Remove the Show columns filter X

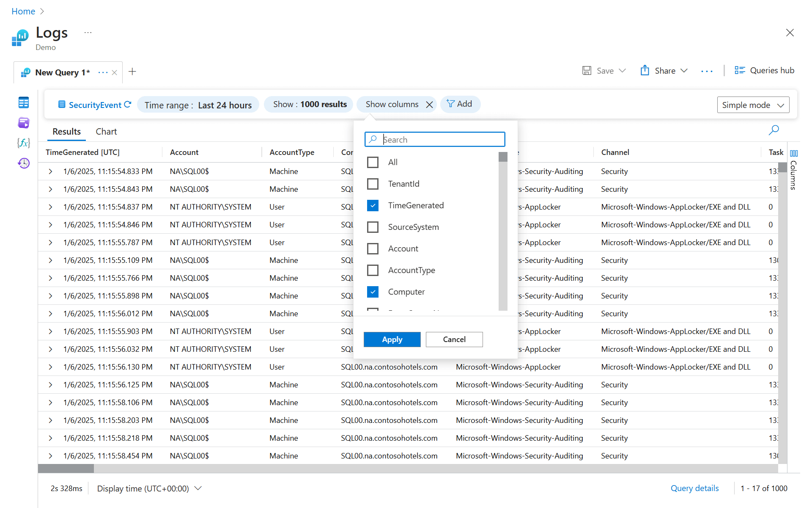coord(429,105)
